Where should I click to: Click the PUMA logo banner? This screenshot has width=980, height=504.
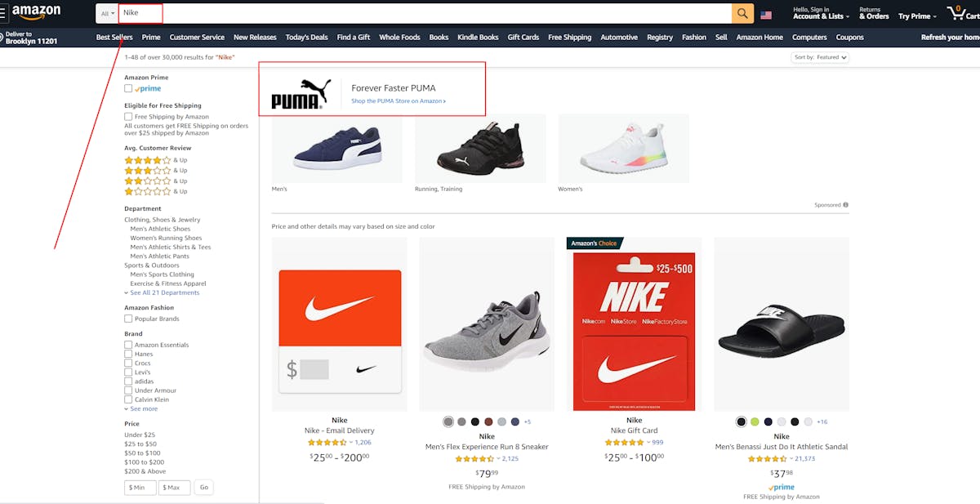(x=301, y=94)
